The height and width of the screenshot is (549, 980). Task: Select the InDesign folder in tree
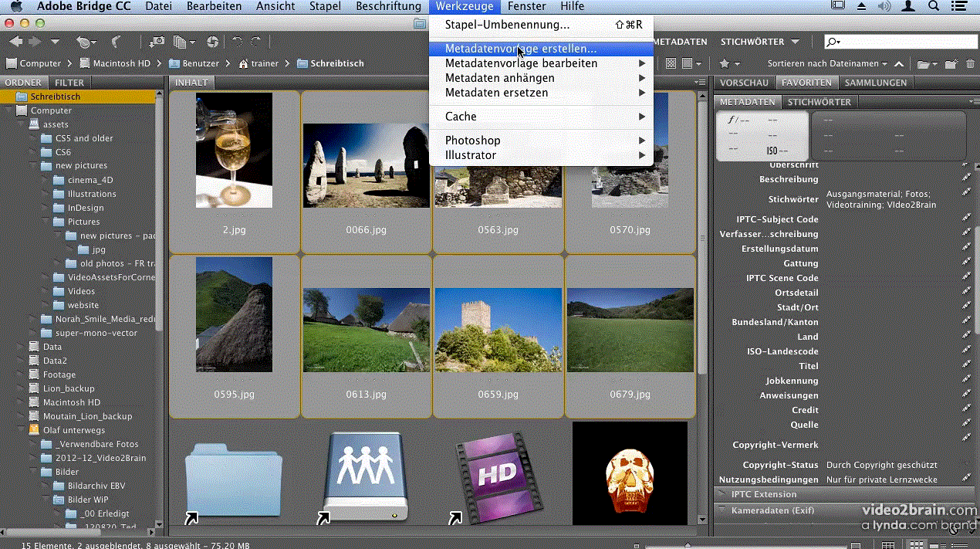coord(85,208)
